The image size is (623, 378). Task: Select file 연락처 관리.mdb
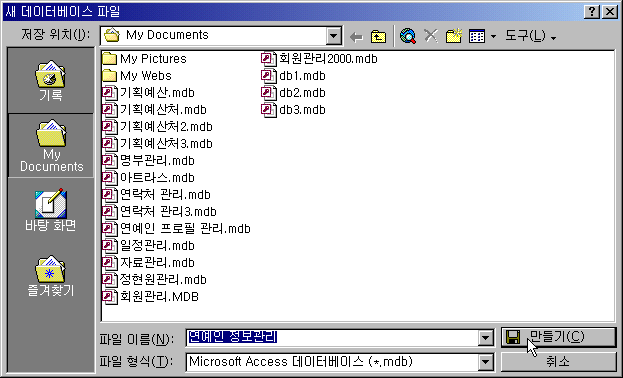pos(157,195)
